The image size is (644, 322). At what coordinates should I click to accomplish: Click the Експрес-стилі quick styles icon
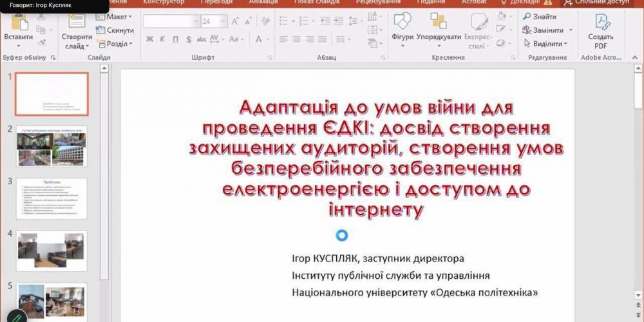point(479,21)
